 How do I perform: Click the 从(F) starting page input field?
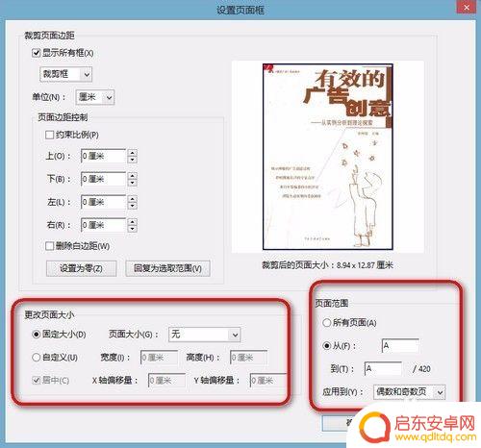[x=400, y=346]
